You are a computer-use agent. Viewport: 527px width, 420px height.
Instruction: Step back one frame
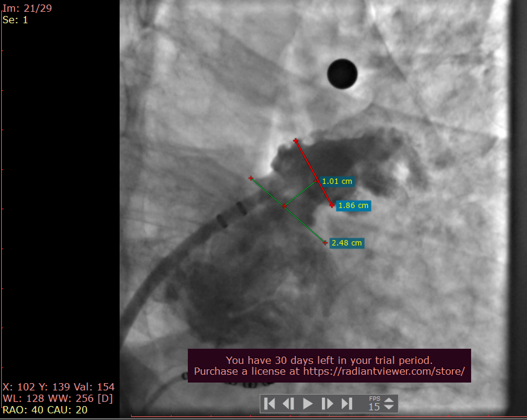[x=288, y=404]
